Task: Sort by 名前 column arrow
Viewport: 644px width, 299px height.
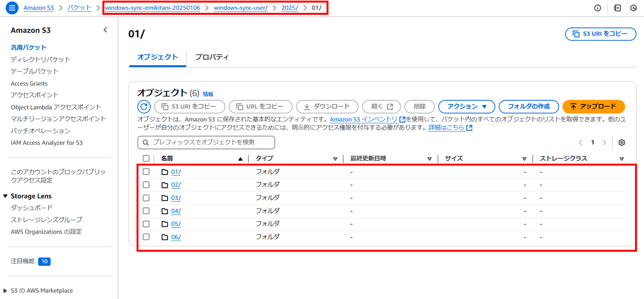Action: click(x=240, y=159)
